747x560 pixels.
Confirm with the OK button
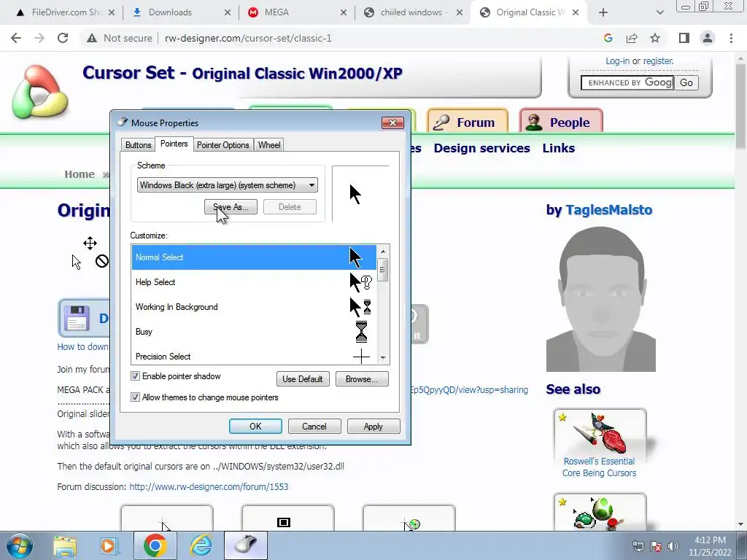pyautogui.click(x=255, y=426)
